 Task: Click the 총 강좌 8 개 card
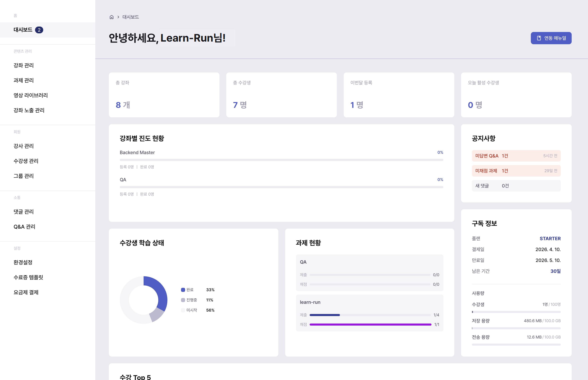164,95
